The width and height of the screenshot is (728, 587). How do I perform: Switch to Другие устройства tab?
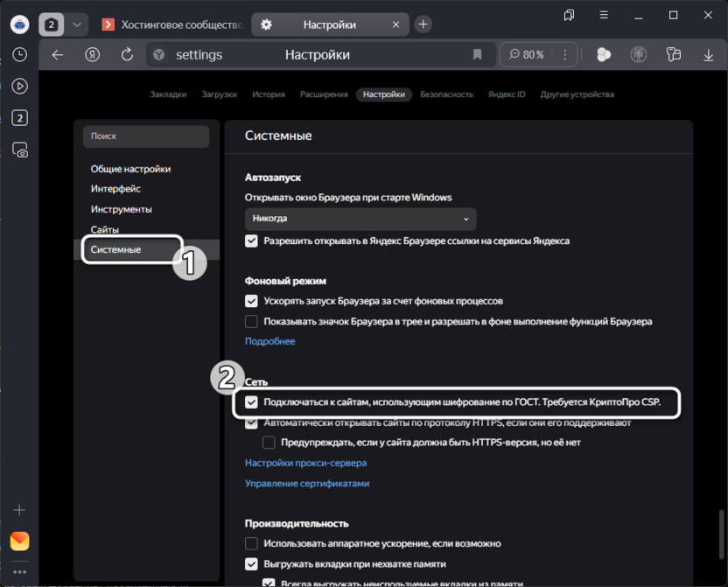(x=577, y=94)
